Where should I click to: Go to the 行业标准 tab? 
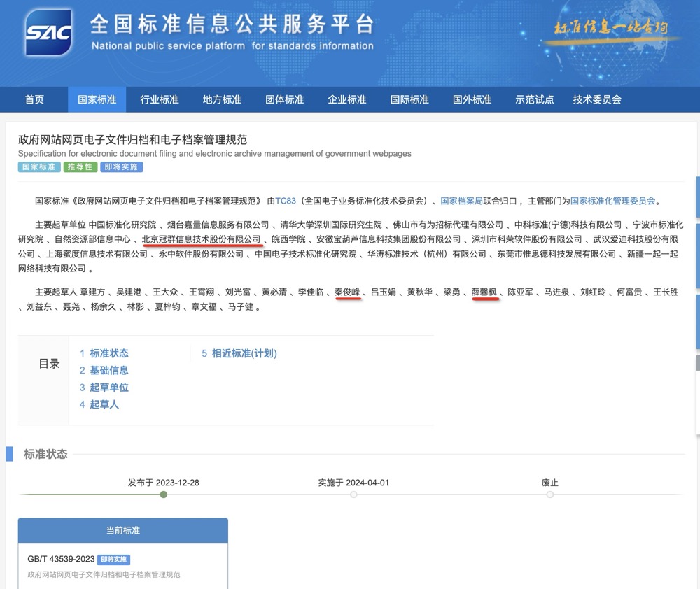point(160,99)
